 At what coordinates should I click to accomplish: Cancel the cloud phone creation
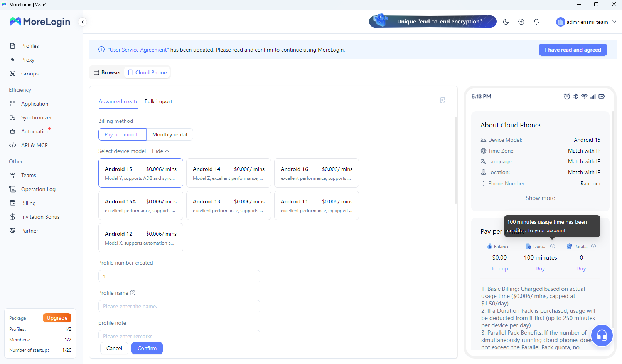pyautogui.click(x=114, y=348)
